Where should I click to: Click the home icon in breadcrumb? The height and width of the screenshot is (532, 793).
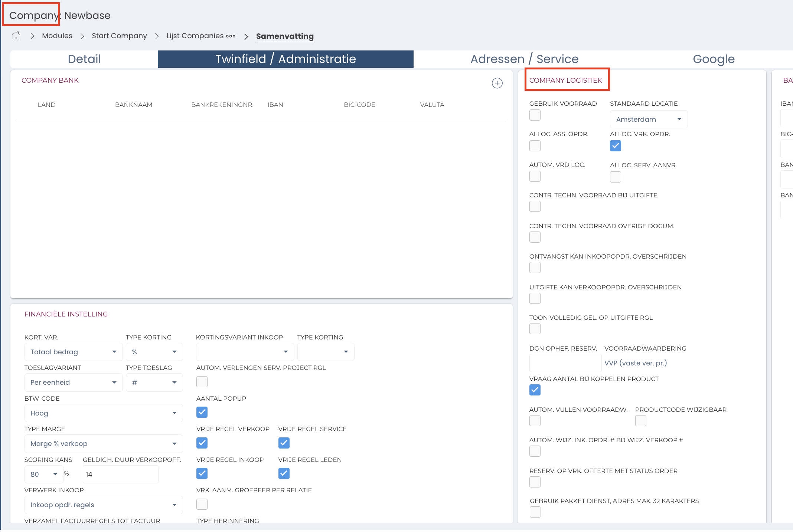click(x=16, y=36)
